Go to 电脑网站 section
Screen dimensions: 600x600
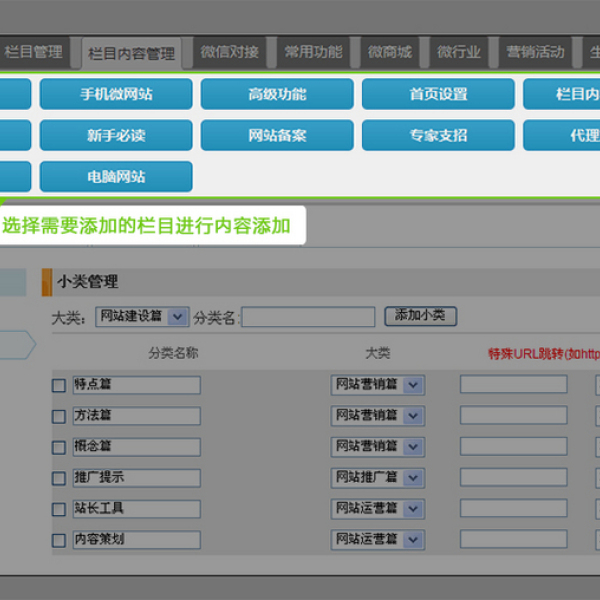[116, 176]
